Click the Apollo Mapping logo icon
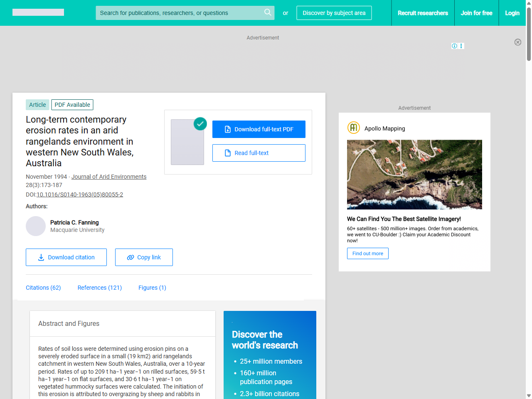The width and height of the screenshot is (532, 399). [x=353, y=128]
